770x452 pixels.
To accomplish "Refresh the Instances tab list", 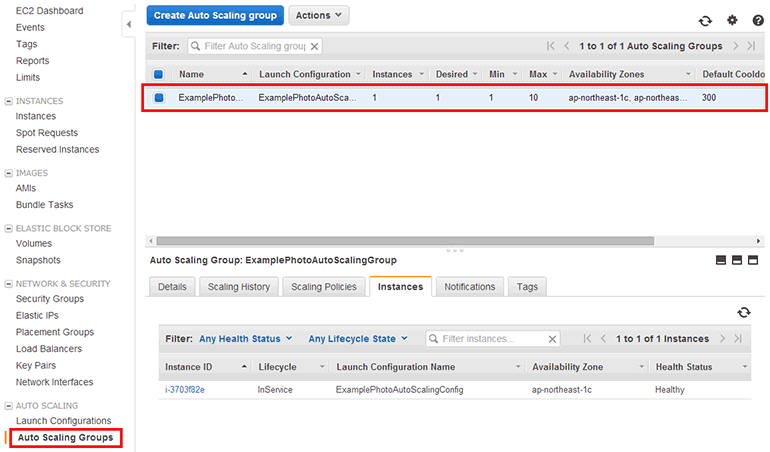I will (x=743, y=312).
